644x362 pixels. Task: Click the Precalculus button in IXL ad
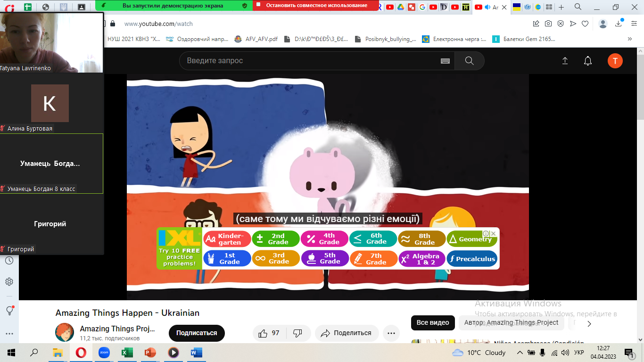click(472, 259)
